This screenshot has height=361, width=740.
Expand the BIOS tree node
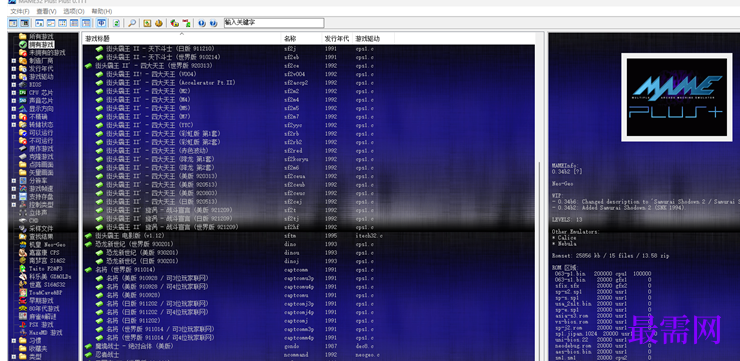(x=14, y=85)
